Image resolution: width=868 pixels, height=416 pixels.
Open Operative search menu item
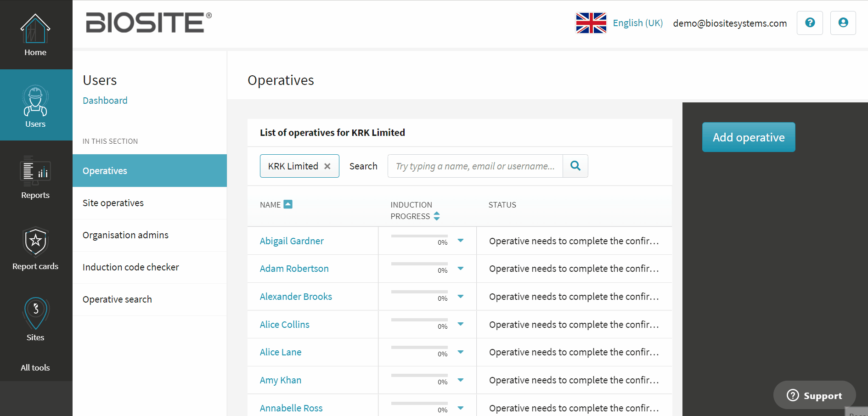(x=150, y=299)
